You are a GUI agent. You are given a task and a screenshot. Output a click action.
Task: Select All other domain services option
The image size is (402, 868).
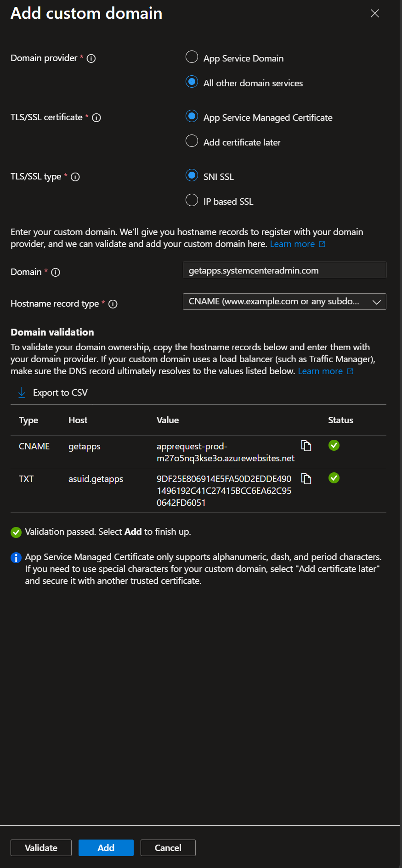192,82
